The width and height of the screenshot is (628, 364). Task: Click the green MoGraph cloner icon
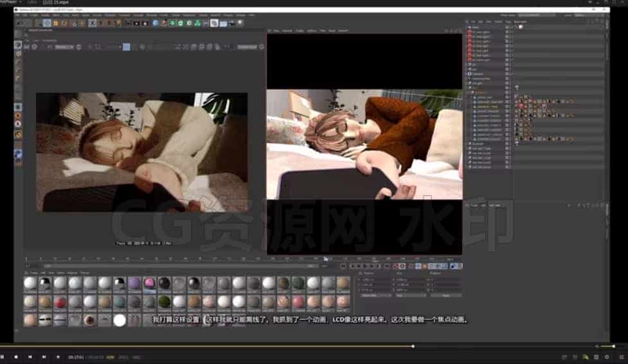pyautogui.click(x=197, y=23)
